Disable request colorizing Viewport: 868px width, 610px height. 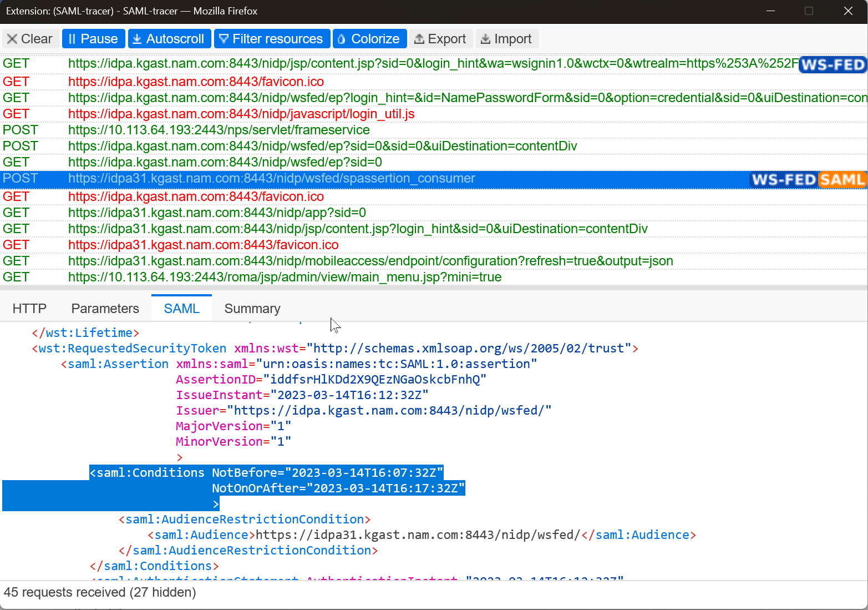369,38
